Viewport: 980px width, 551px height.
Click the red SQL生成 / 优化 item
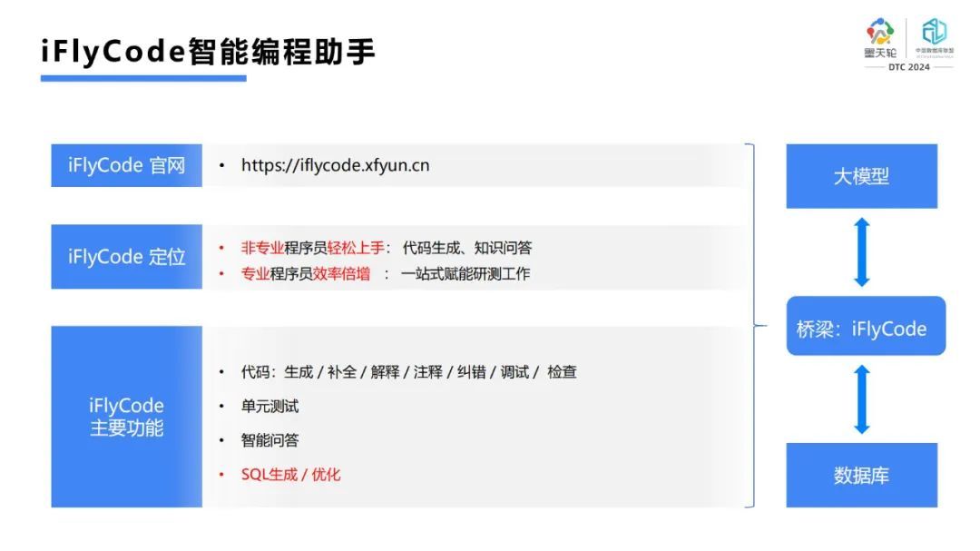pyautogui.click(x=290, y=474)
